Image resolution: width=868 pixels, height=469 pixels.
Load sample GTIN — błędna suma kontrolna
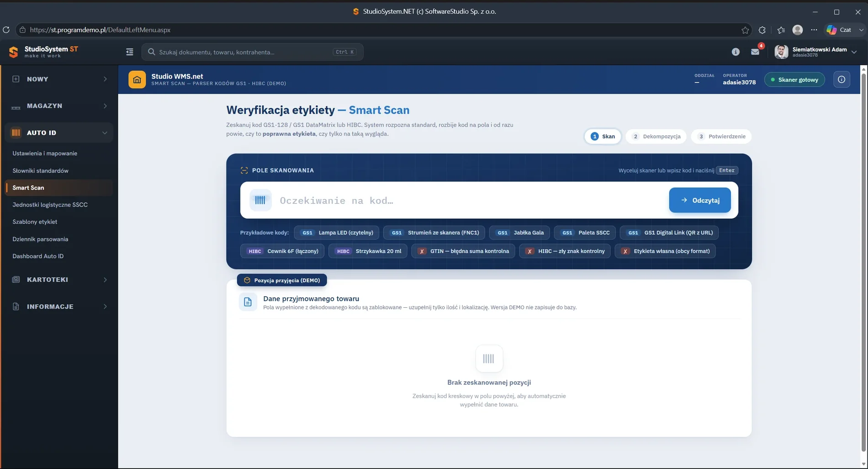click(463, 251)
